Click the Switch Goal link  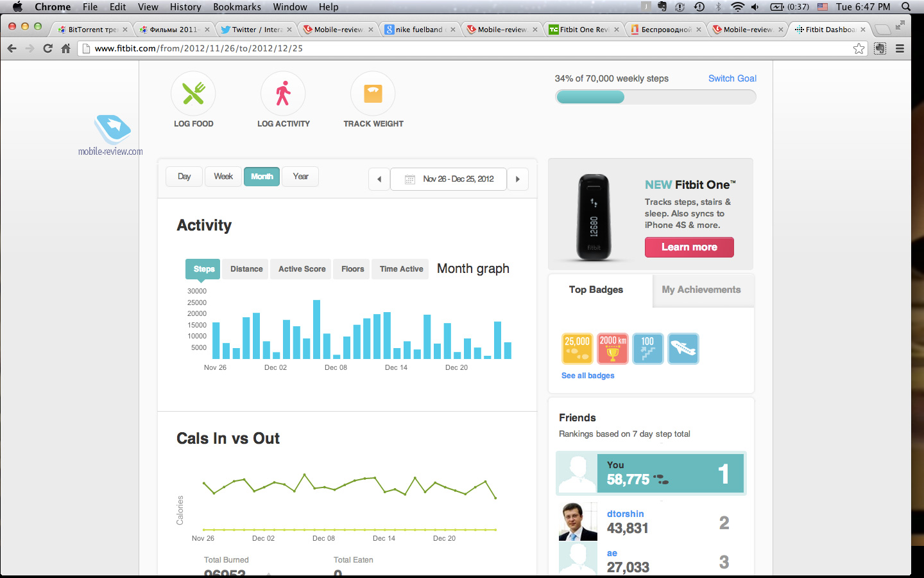coord(732,78)
